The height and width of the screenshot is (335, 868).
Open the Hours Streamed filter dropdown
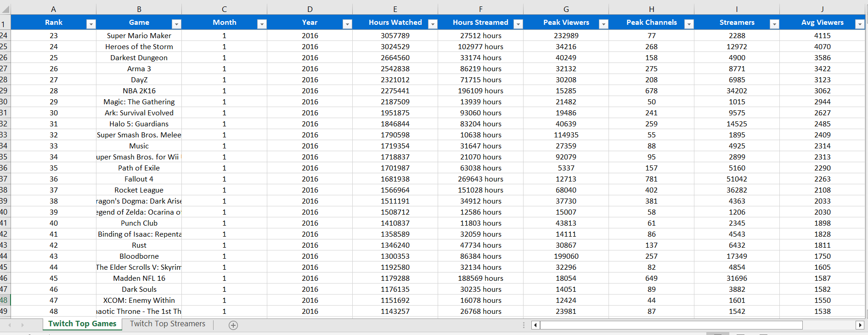click(518, 24)
